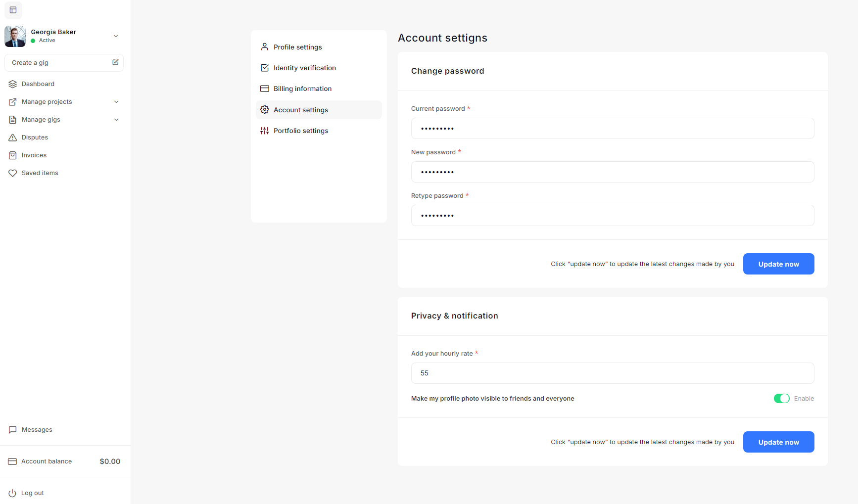Toggle the profile photo visibility switch
Screen dimensions: 858x504
click(x=781, y=399)
